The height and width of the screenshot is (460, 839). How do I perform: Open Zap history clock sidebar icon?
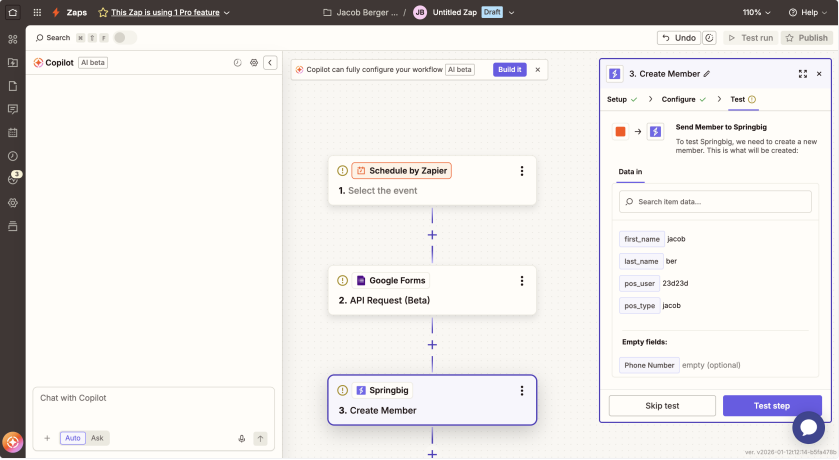coord(13,156)
